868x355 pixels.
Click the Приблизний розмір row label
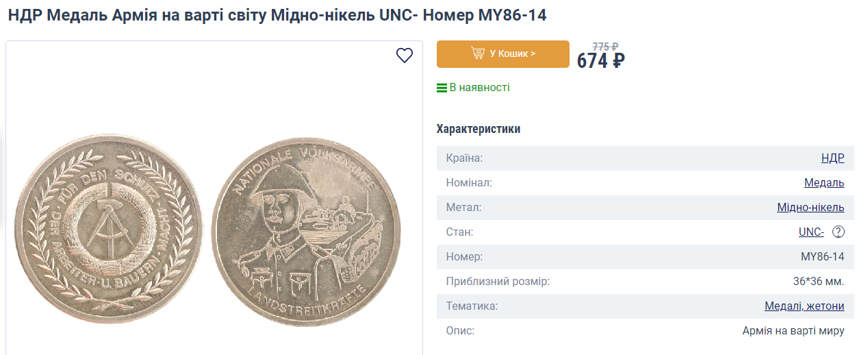(x=498, y=282)
